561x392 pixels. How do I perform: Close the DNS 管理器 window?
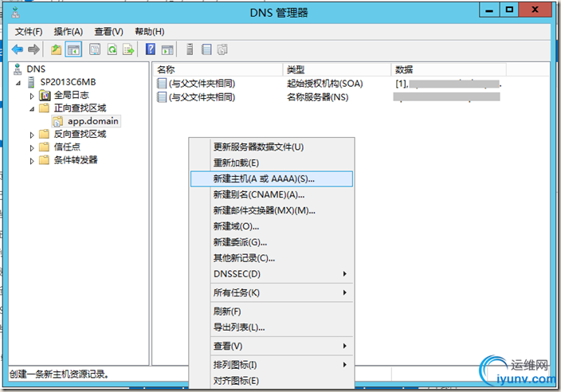tap(535, 10)
